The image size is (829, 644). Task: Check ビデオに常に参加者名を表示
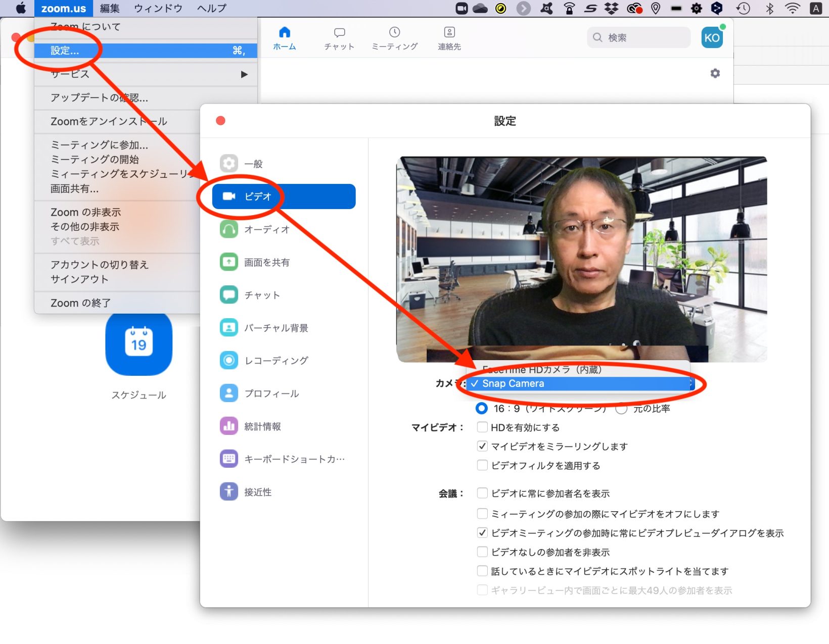[x=483, y=493]
